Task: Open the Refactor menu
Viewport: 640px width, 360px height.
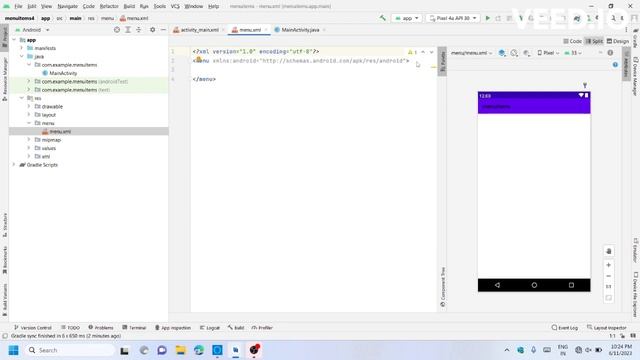Action: point(109,6)
